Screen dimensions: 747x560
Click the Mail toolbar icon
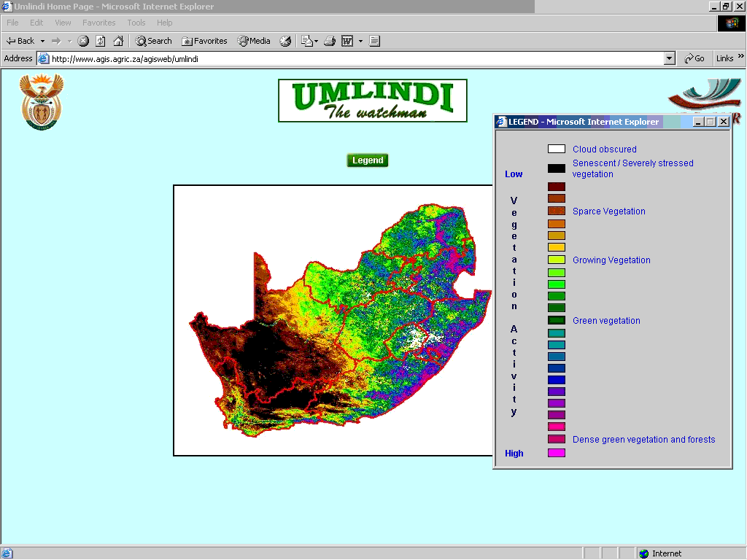point(309,41)
